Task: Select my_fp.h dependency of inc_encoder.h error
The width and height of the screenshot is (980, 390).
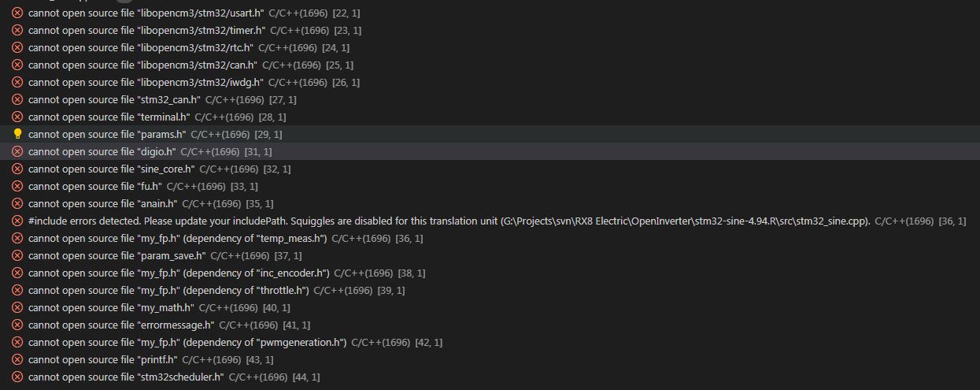Action: tap(178, 273)
